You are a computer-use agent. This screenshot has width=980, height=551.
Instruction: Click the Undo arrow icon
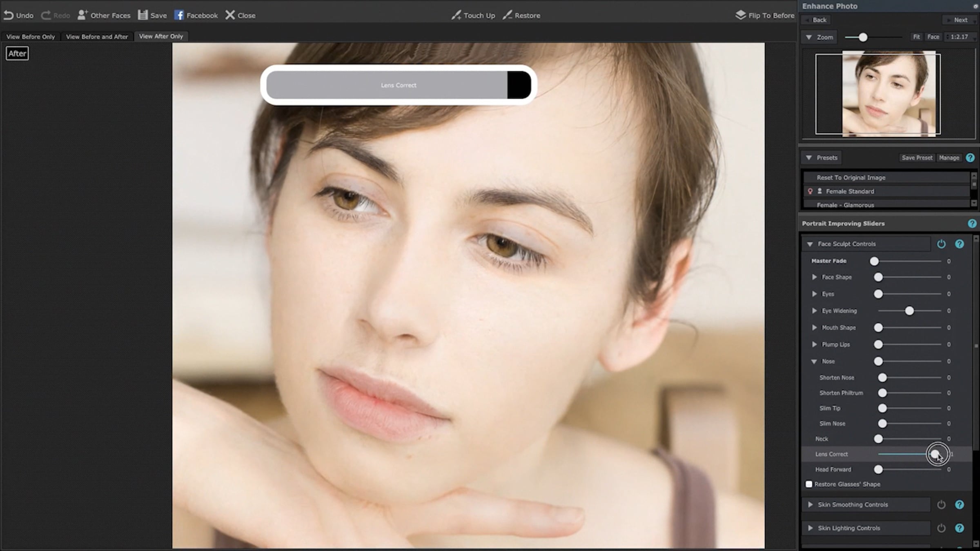pos(9,16)
